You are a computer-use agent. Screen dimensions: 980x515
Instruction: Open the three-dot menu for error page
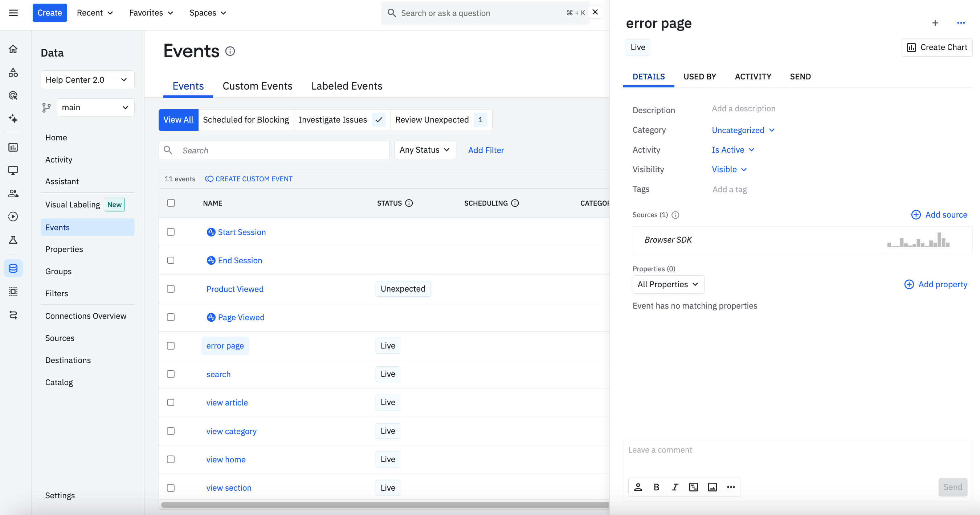click(961, 23)
